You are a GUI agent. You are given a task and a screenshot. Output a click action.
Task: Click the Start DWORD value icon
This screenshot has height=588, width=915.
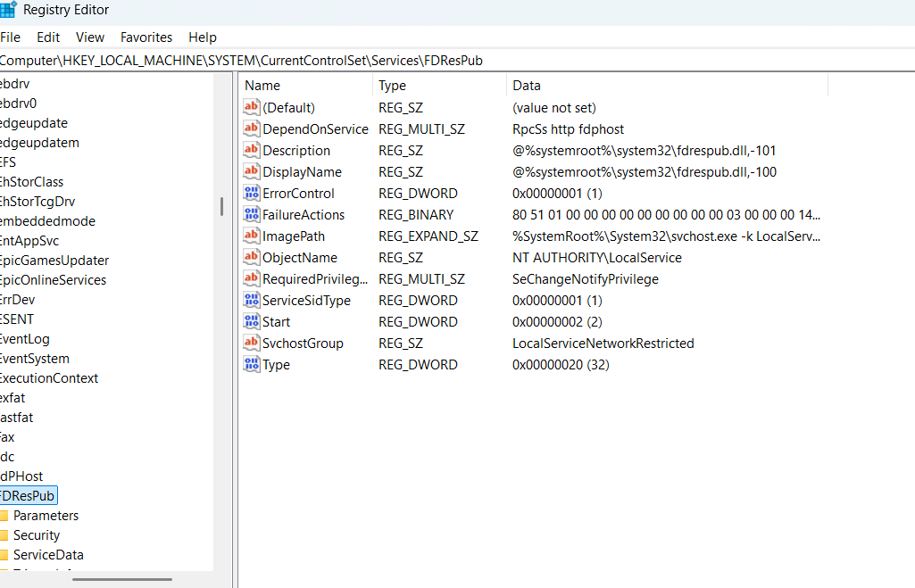pos(252,321)
